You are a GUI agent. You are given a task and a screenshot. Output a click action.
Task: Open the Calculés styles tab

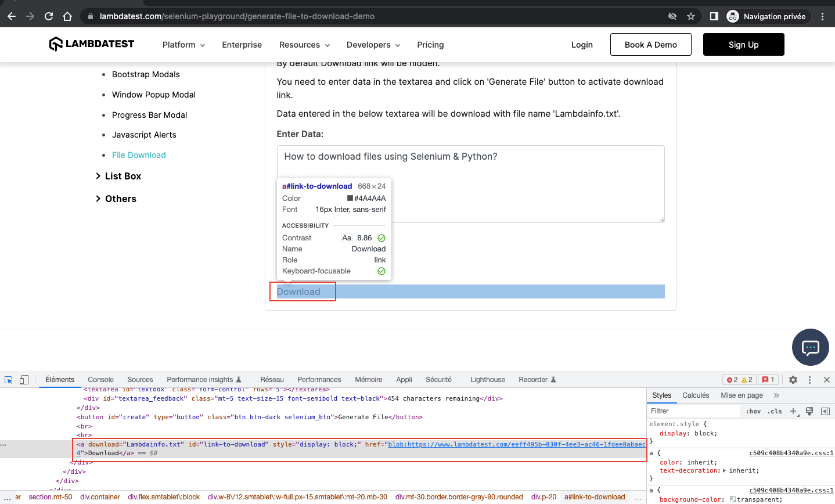pos(696,395)
